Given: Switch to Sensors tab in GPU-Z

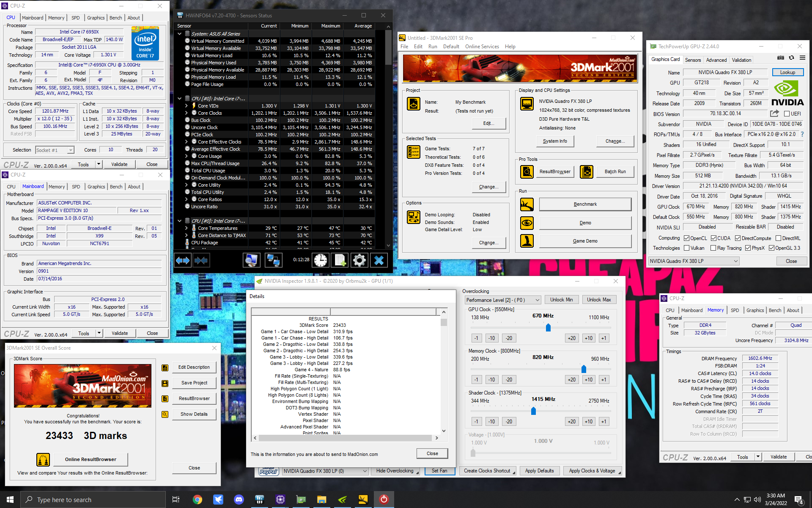Looking at the screenshot, I should point(693,60).
